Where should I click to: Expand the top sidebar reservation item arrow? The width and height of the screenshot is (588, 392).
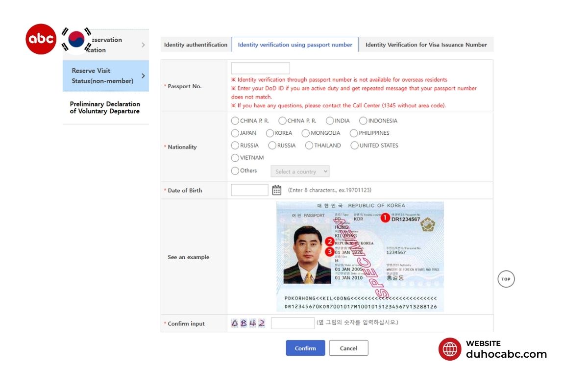(x=143, y=45)
